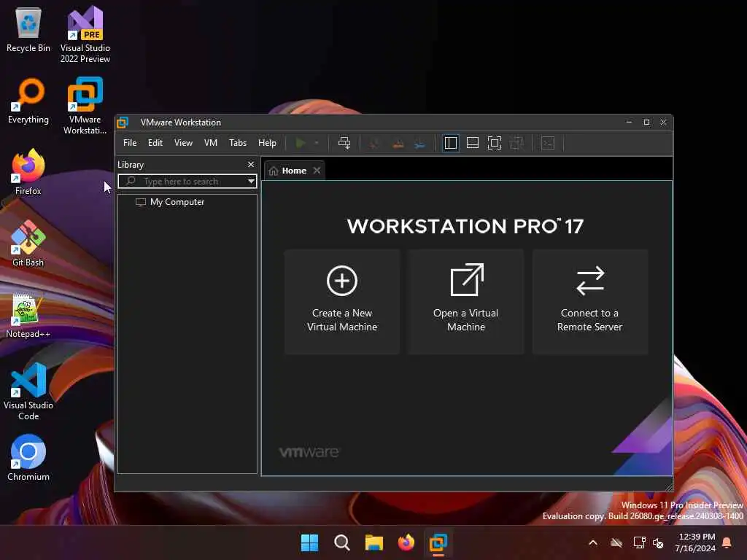Click Connect to a Remote Server
The image size is (747, 560).
(589, 302)
